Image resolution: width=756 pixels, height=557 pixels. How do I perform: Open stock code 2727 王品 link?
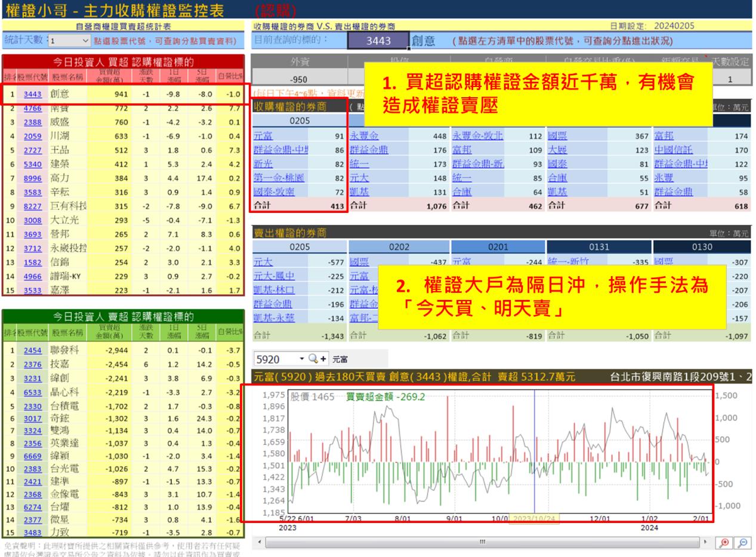32,150
